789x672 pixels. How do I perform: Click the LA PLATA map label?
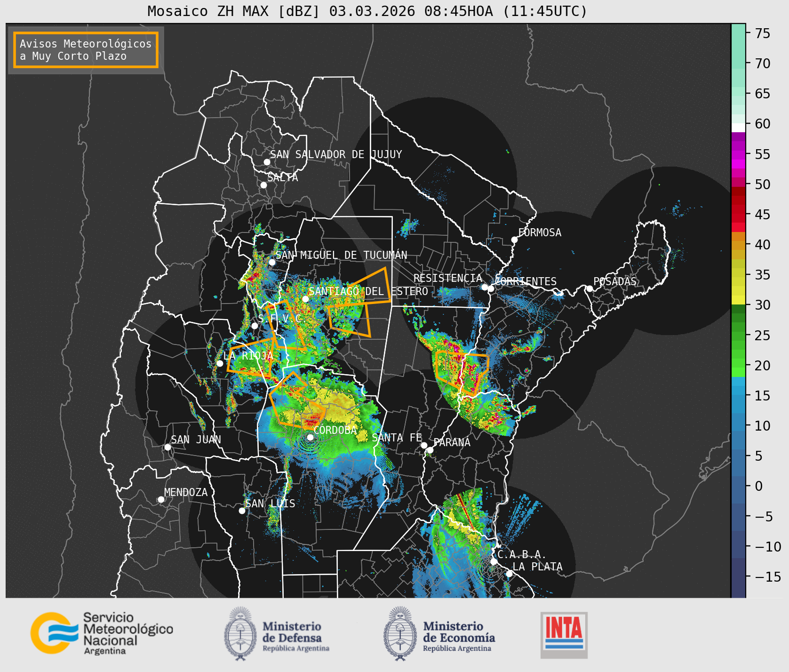[x=537, y=567]
